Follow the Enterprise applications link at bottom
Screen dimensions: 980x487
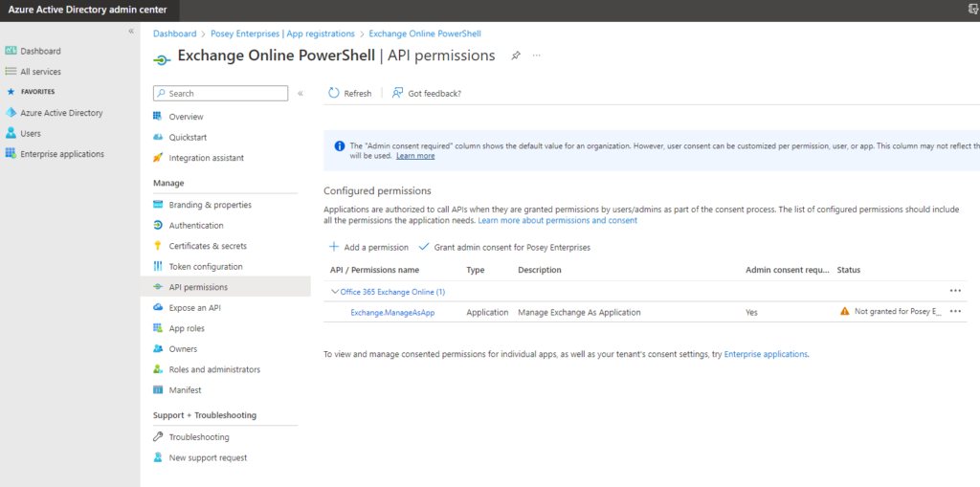click(x=766, y=354)
